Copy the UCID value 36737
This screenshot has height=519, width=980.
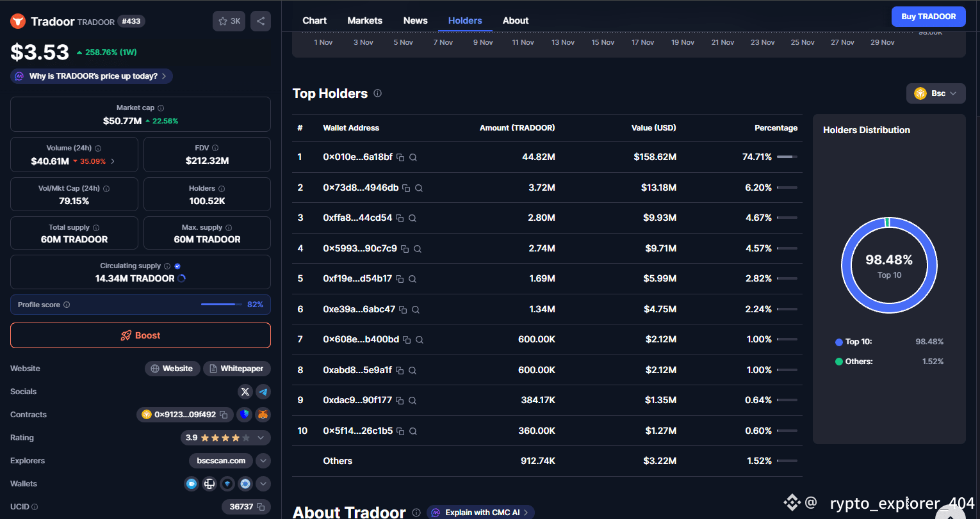pyautogui.click(x=261, y=507)
